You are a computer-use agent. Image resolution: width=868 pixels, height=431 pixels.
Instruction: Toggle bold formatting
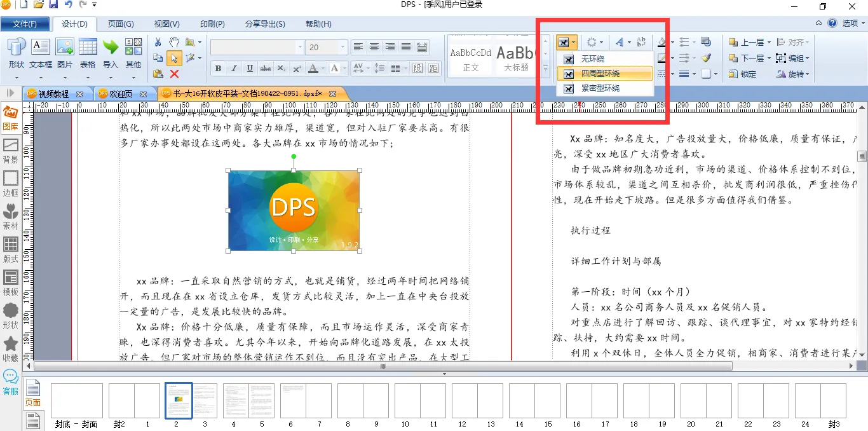point(218,69)
